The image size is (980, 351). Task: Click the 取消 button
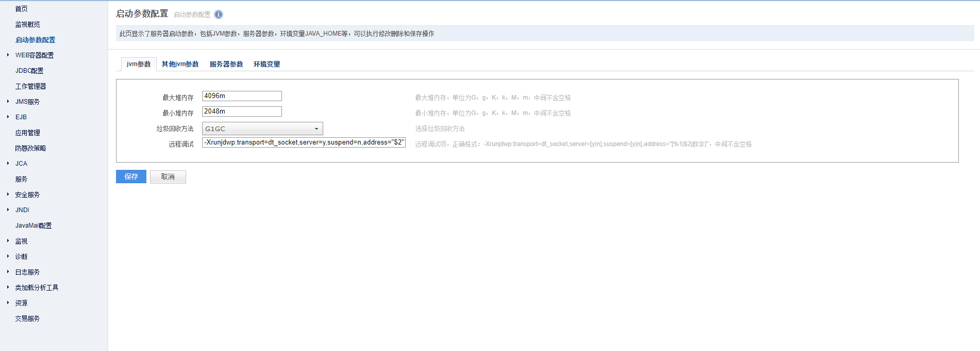tap(168, 177)
